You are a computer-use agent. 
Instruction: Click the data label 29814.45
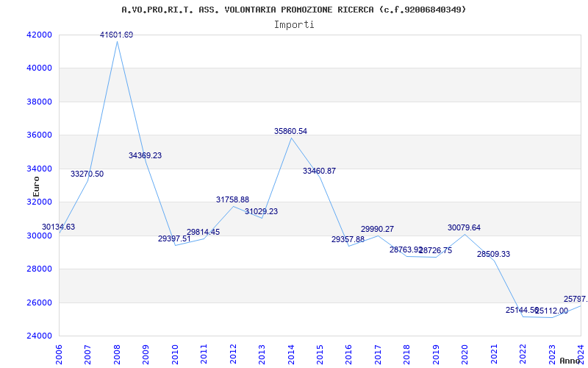[204, 232]
